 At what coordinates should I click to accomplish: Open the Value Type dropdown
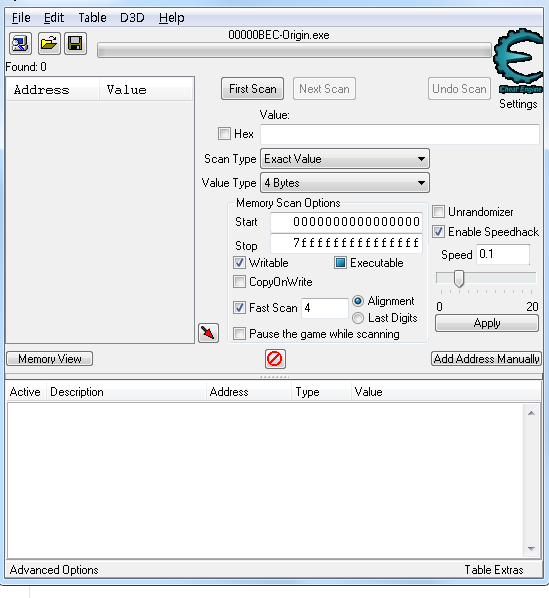pos(345,183)
